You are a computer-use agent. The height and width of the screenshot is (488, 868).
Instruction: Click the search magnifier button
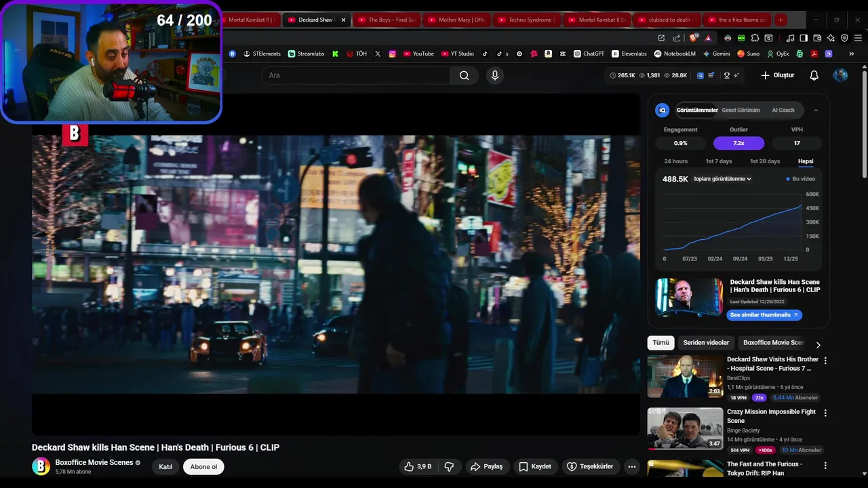464,75
